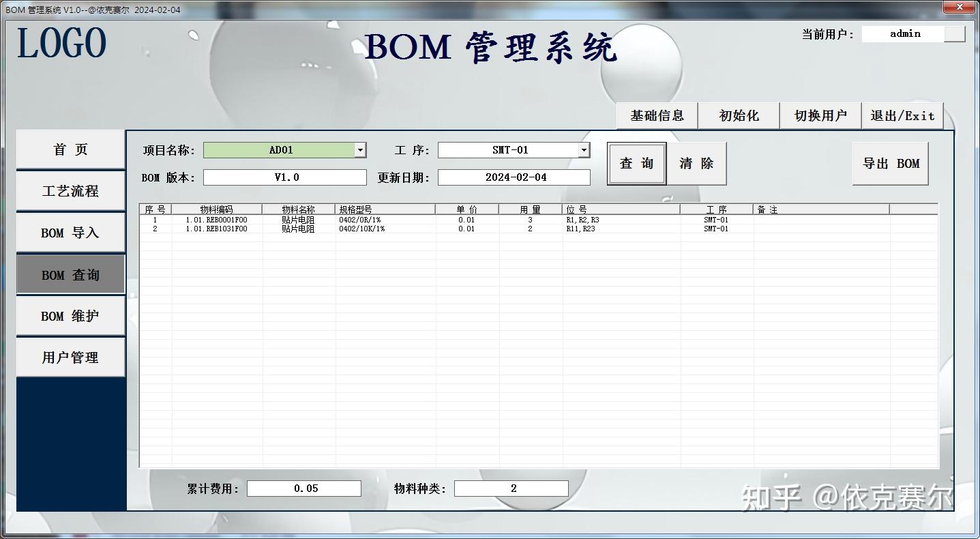
Task: Open BOM 维护 from the sidebar
Action: tap(70, 315)
